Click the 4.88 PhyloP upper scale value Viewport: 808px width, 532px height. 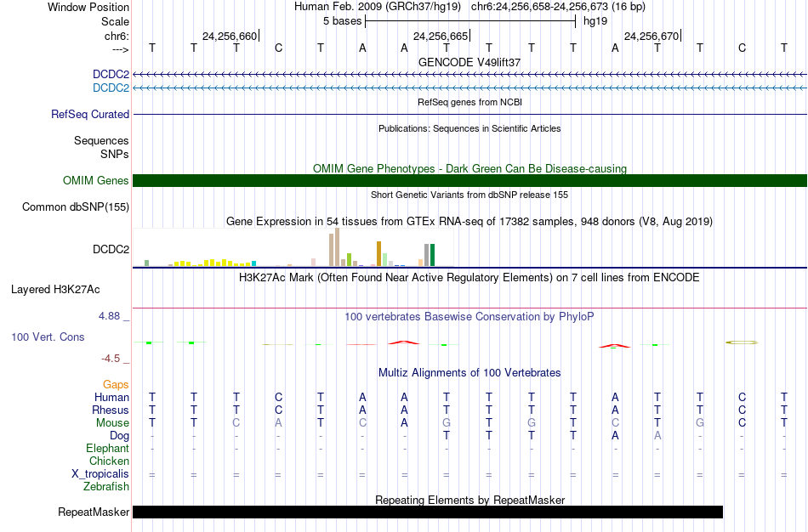pos(109,315)
